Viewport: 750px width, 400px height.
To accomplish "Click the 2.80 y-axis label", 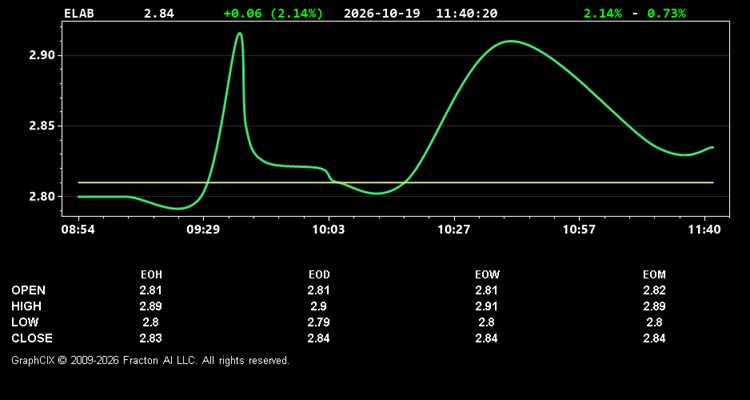I will click(x=42, y=197).
